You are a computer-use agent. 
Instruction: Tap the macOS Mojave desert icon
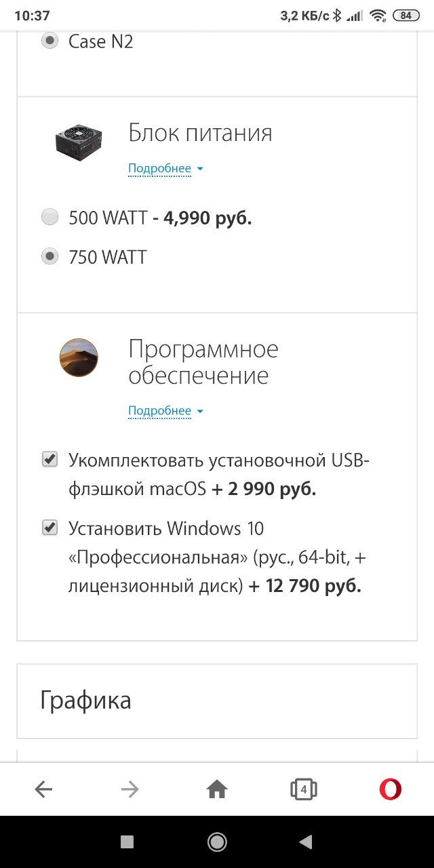click(79, 357)
